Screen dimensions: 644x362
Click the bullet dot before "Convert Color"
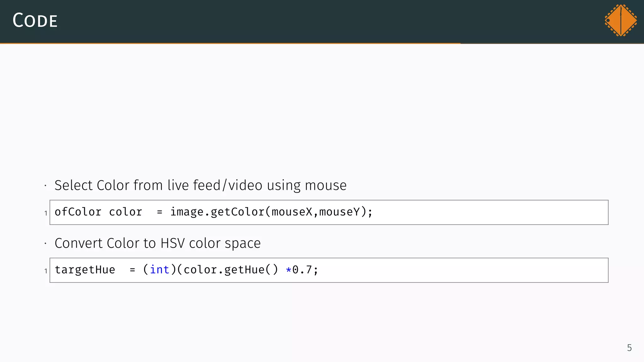click(46, 244)
